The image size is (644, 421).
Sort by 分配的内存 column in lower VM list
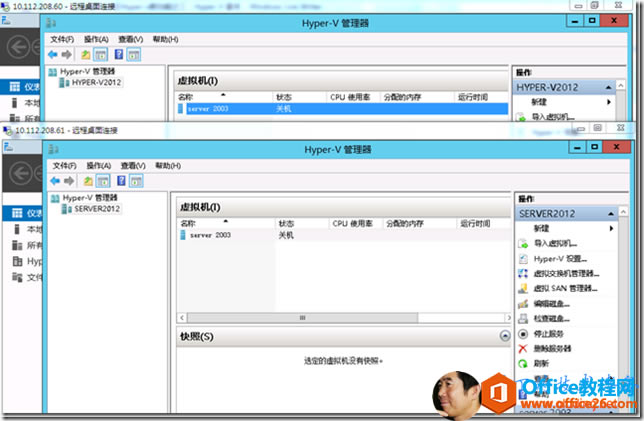[x=419, y=223]
